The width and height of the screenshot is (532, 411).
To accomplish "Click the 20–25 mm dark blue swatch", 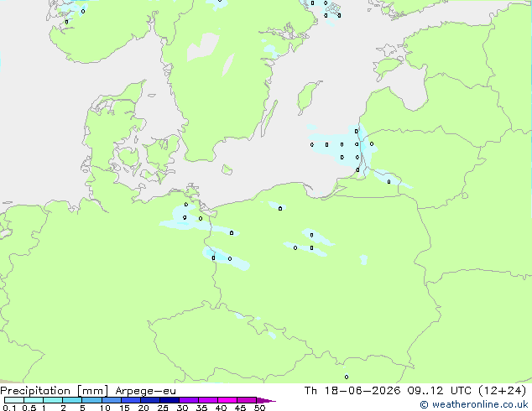I will tap(149, 400).
